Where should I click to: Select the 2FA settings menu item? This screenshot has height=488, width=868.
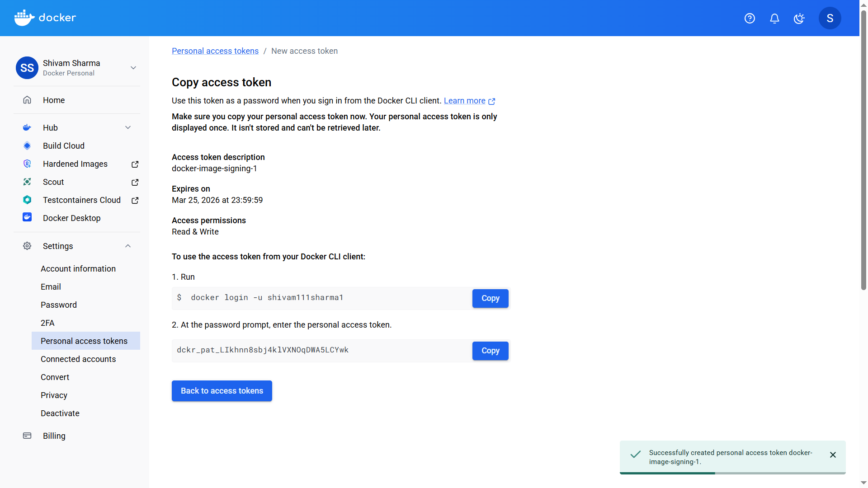tap(47, 323)
